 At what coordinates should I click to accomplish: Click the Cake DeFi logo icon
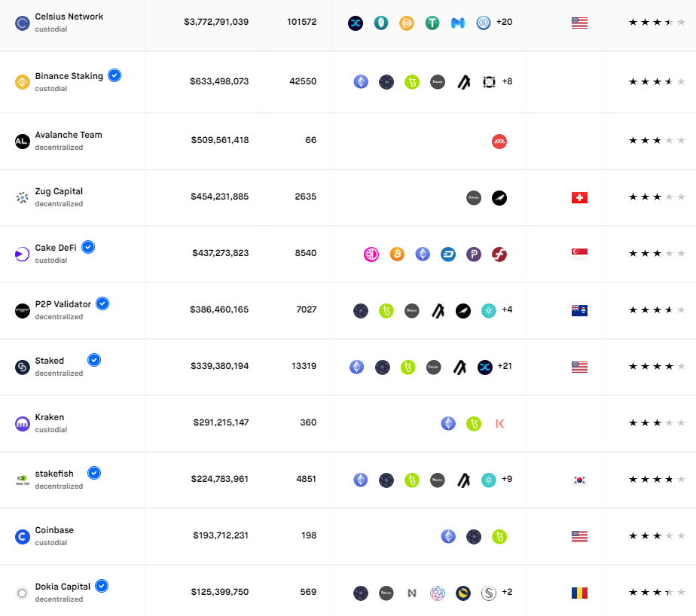click(22, 255)
